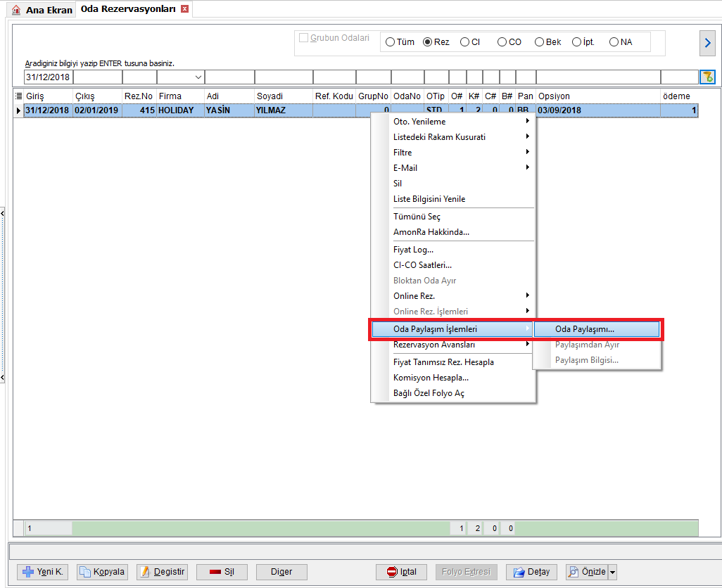
Task: Sort by Rez.No column header
Action: 139,96
